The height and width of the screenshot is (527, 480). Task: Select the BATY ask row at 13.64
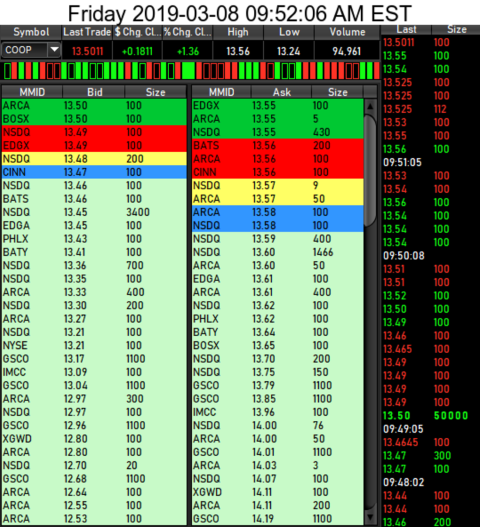[x=278, y=332]
